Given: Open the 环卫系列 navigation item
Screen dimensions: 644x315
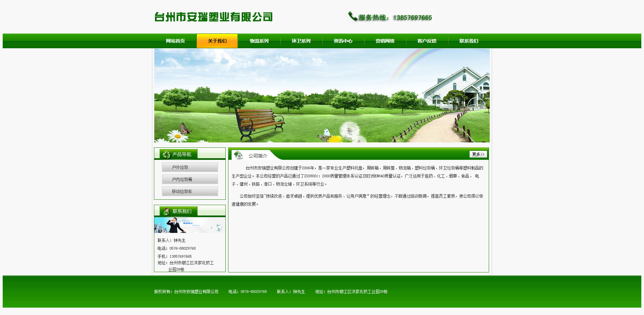Looking at the screenshot, I should [x=301, y=41].
